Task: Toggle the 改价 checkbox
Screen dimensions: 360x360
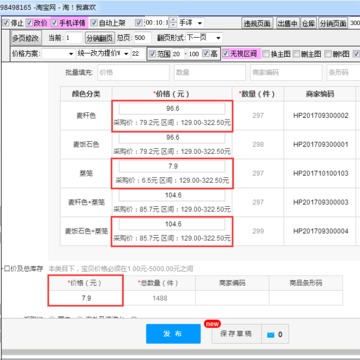Action: click(x=29, y=23)
